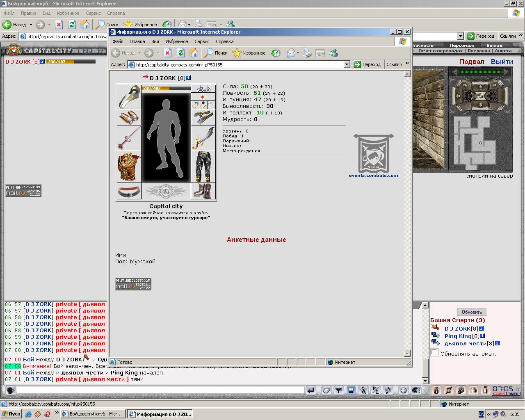This screenshot has height=420, width=525.
Task: Open the Правка menu in info window
Action: [137, 41]
